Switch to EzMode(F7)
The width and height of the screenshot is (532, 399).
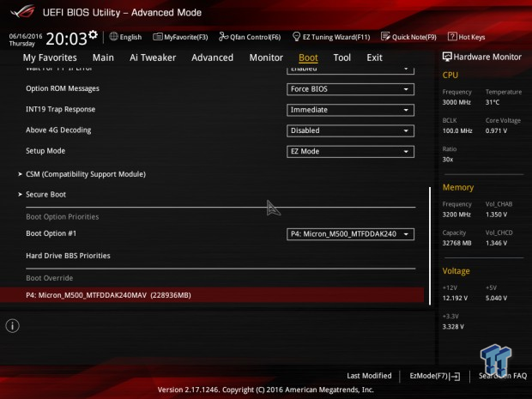(429, 376)
